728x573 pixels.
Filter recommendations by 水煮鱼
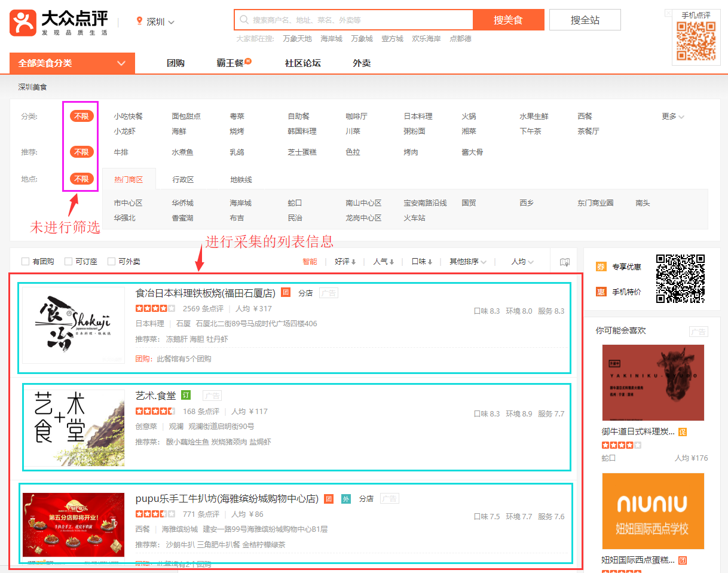click(183, 152)
